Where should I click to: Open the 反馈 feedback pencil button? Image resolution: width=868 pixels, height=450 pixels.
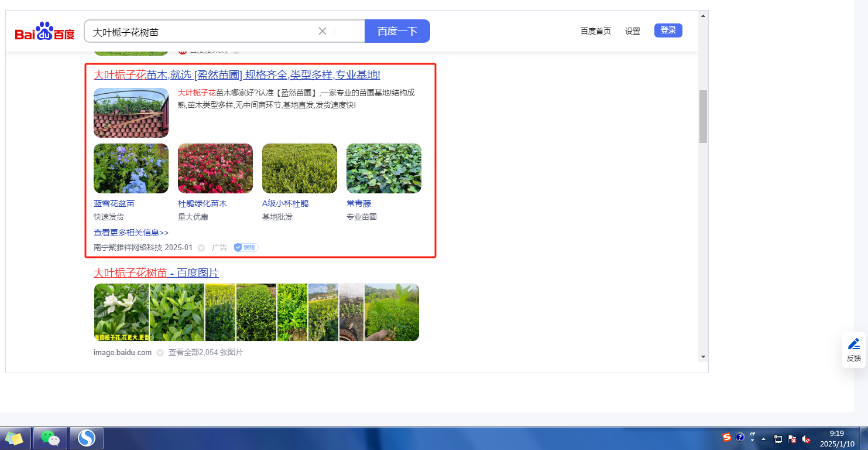tap(854, 349)
